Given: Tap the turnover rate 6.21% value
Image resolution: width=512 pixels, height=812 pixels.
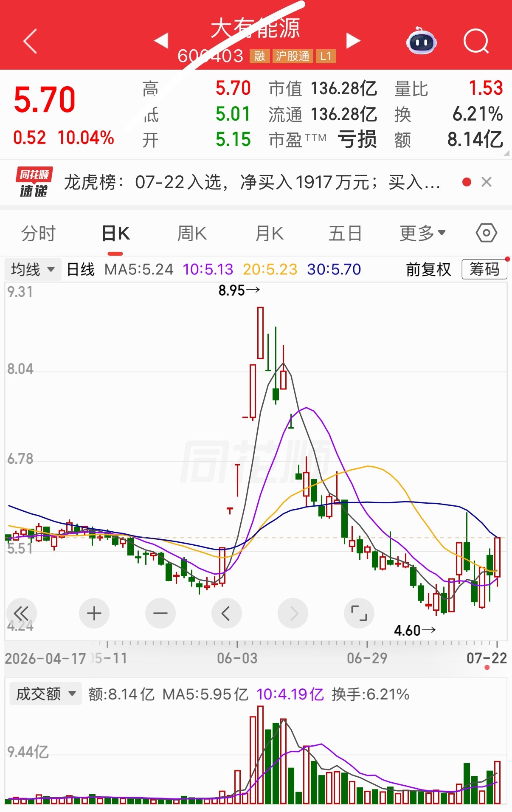Looking at the screenshot, I should click(478, 114).
